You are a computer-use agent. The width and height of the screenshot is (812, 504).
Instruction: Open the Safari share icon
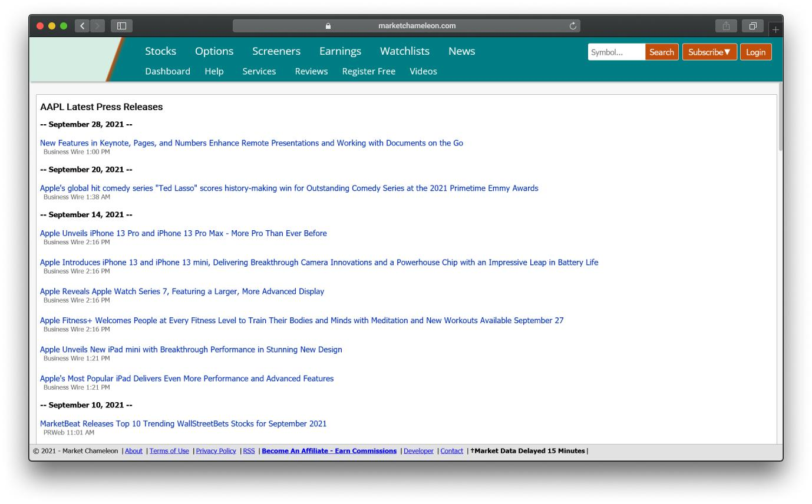pos(726,26)
